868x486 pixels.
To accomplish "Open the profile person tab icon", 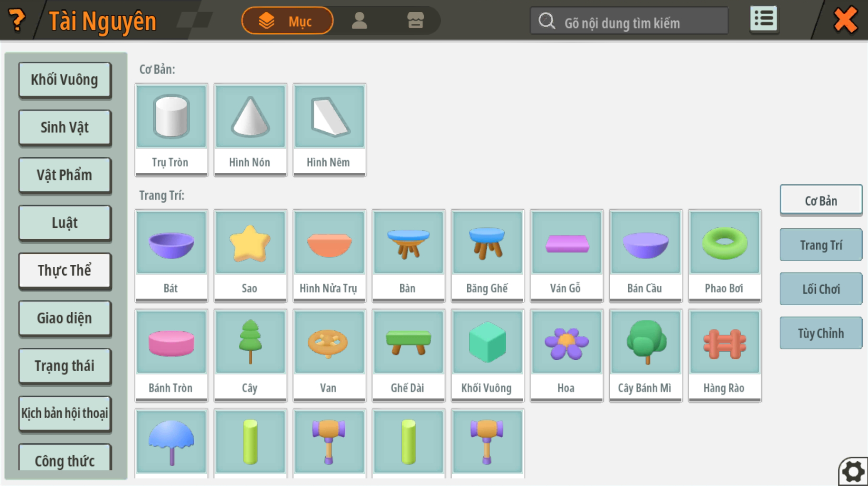I will 359,20.
